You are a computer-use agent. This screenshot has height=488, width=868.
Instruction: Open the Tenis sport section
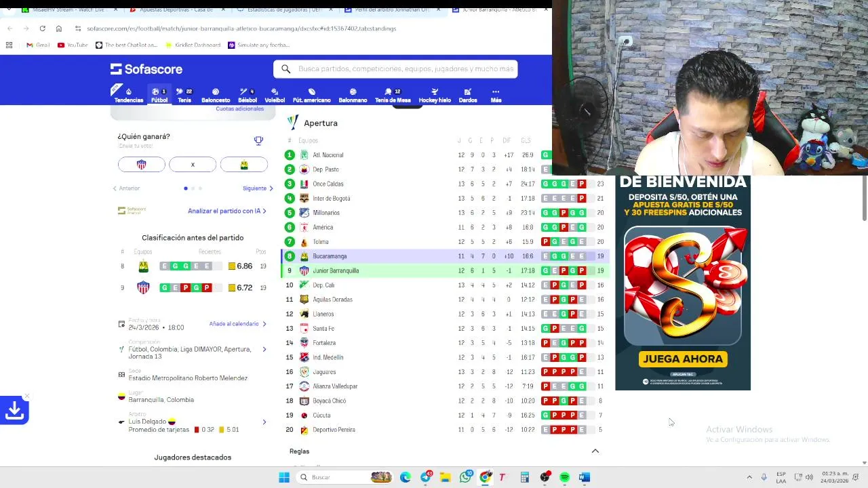(x=184, y=95)
